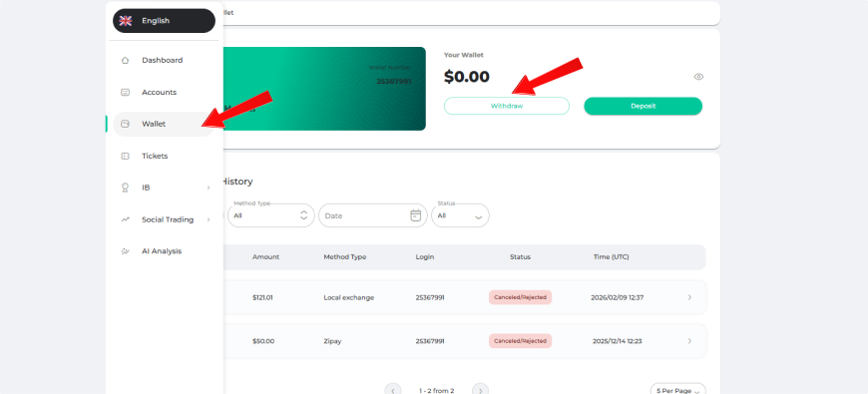The image size is (868, 394).
Task: Expand the Social Trading submenu chevron
Action: [209, 219]
